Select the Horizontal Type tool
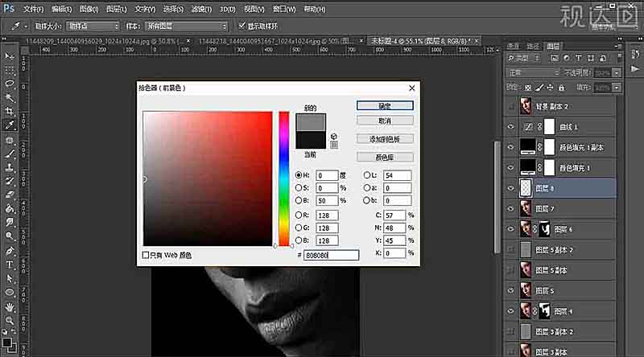The height and width of the screenshot is (357, 644). click(x=10, y=265)
